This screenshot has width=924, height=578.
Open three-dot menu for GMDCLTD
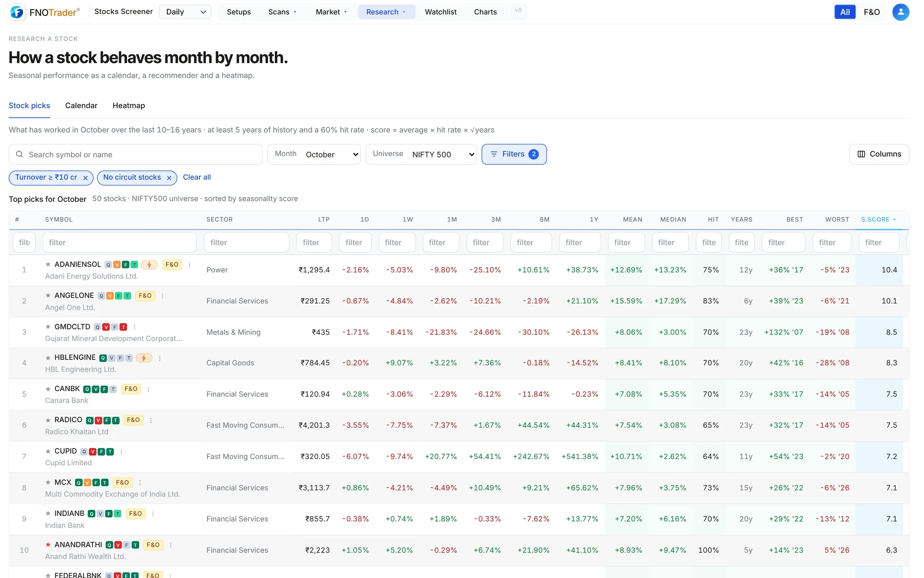(x=135, y=327)
